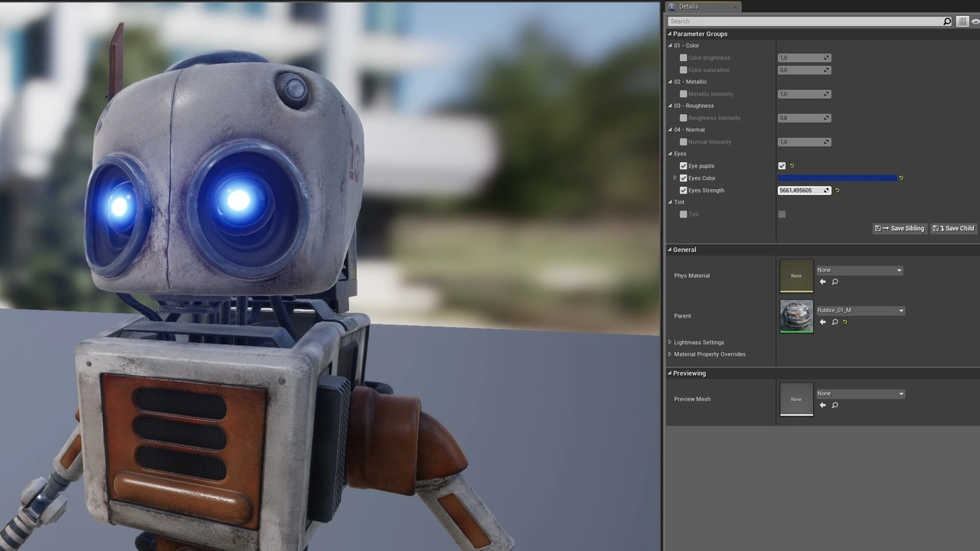Open the blue Eyes Color swatch
The height and width of the screenshot is (551, 980).
tap(837, 178)
